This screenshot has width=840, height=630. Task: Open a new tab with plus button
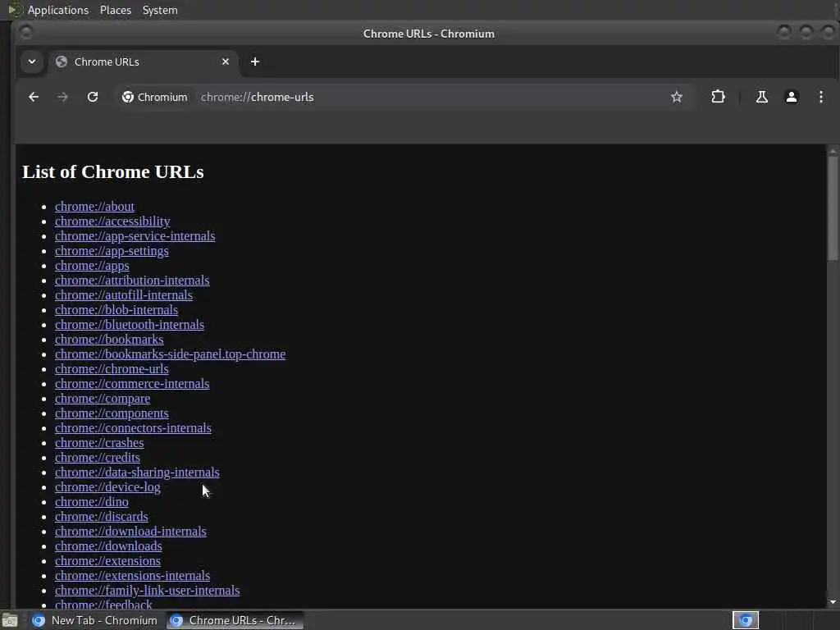[x=255, y=62]
